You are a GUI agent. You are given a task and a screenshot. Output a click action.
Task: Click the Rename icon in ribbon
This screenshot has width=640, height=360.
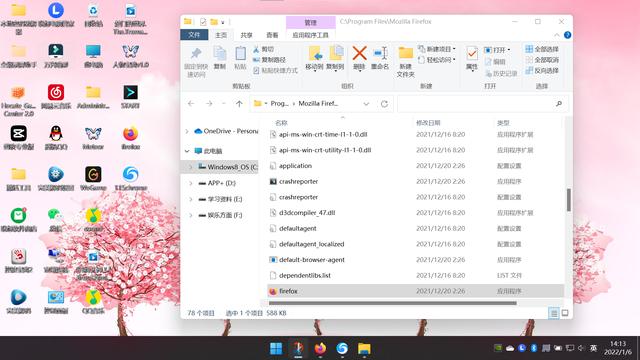pos(380,53)
